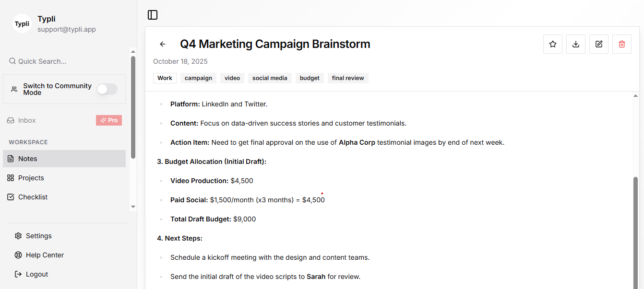Click the note content scrollbar thumb

(636, 230)
